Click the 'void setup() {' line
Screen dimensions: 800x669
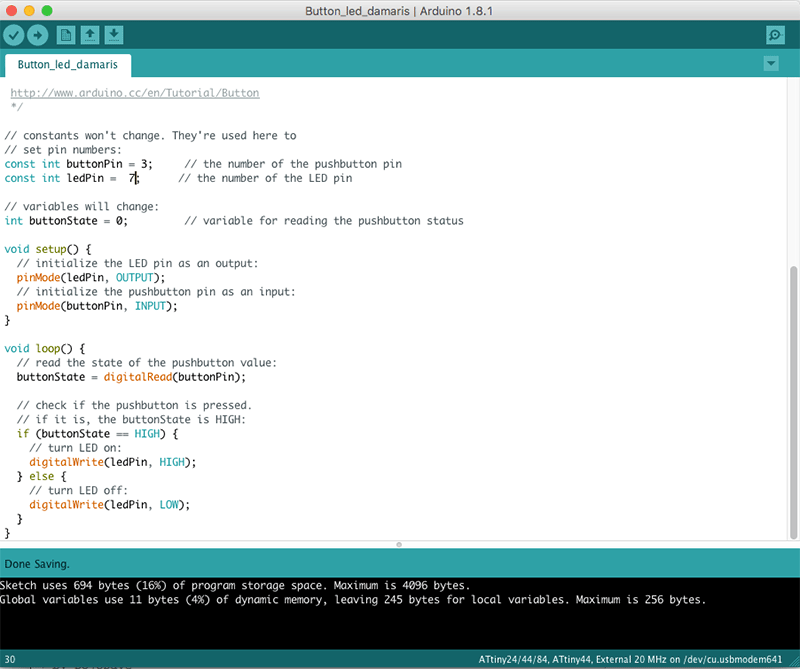pyautogui.click(x=48, y=249)
